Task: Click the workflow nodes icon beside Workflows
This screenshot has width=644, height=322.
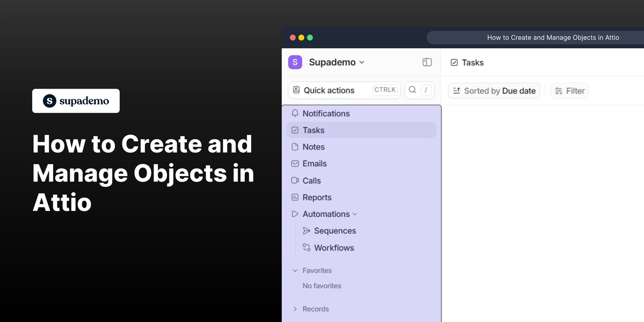Action: point(306,247)
